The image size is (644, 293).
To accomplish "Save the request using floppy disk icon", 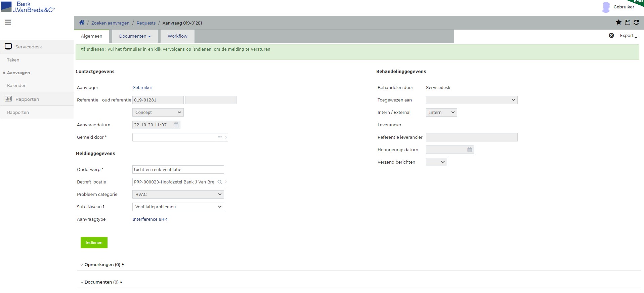I will click(x=628, y=23).
